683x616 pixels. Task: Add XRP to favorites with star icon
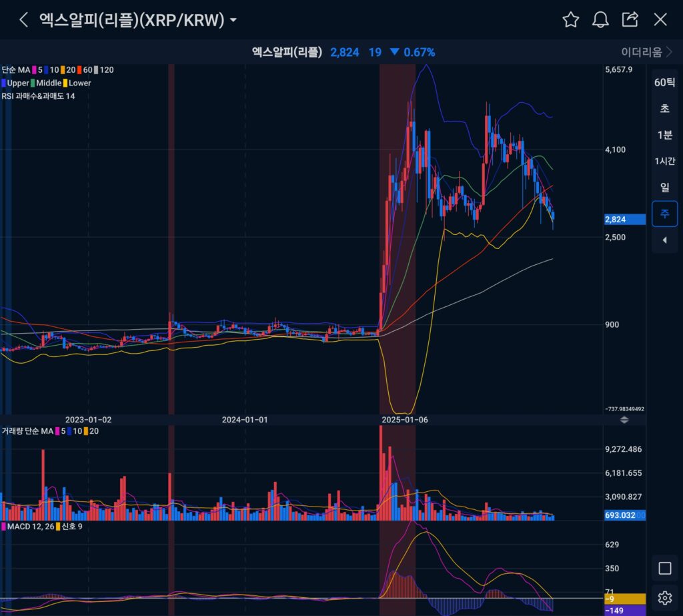tap(570, 19)
